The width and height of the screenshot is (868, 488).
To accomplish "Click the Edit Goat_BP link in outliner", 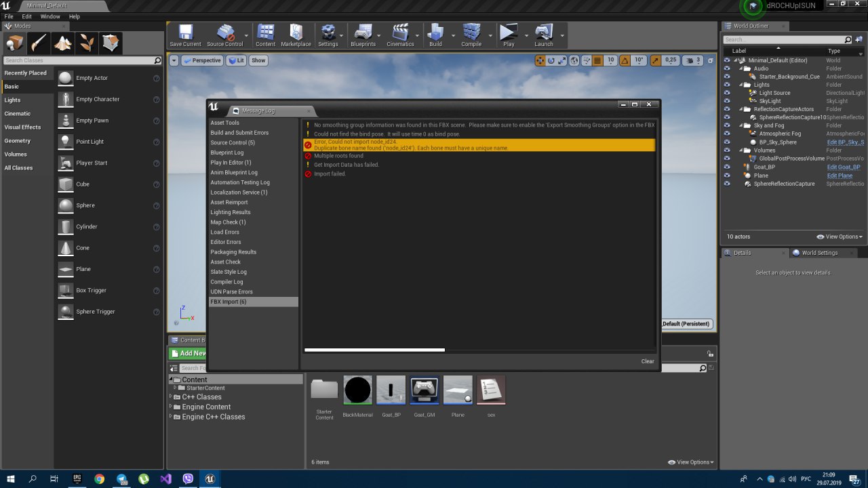I will pos(844,167).
